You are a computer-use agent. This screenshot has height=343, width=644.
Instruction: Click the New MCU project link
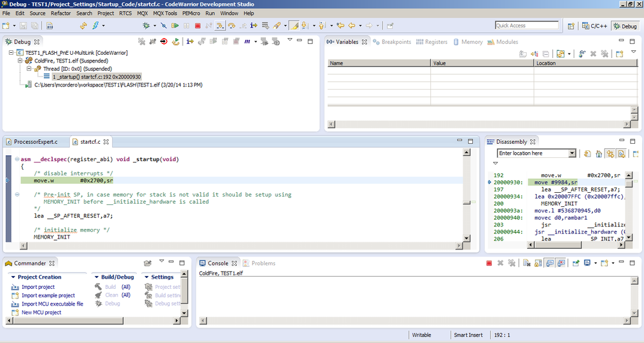(x=41, y=312)
